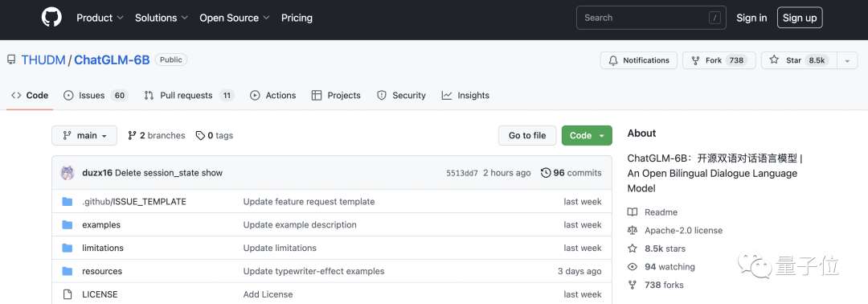Open commit message Delete session_state show
The width and height of the screenshot is (868, 304).
(169, 173)
